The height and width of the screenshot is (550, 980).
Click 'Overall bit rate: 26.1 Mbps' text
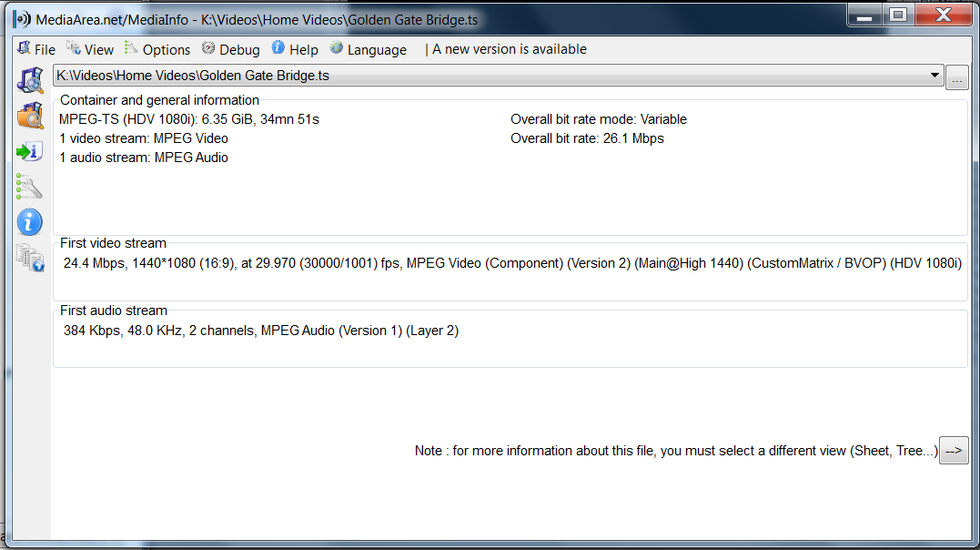tap(588, 138)
